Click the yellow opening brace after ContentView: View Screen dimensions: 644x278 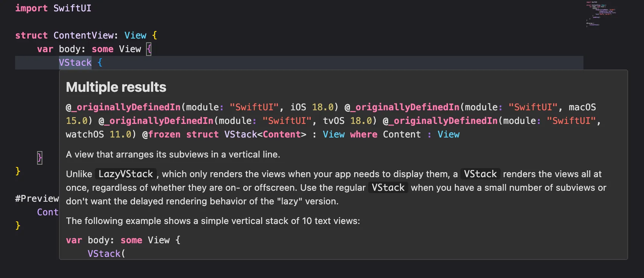154,36
